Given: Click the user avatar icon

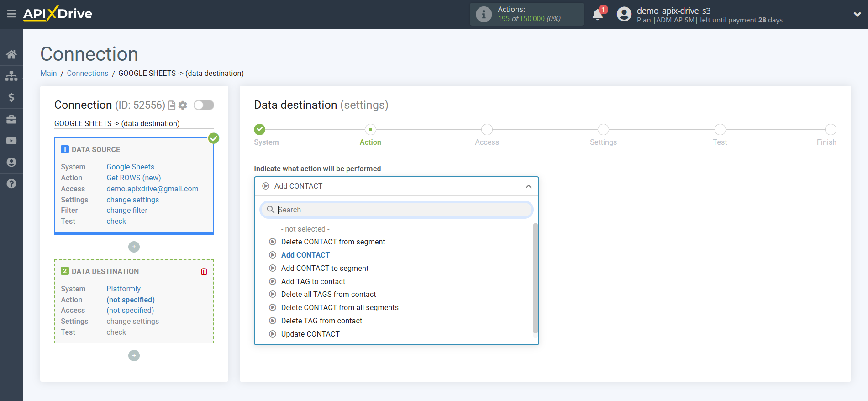Looking at the screenshot, I should 624,14.
